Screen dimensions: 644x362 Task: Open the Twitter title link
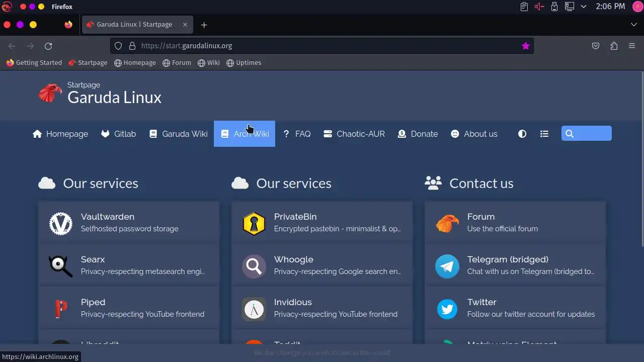coord(482,302)
